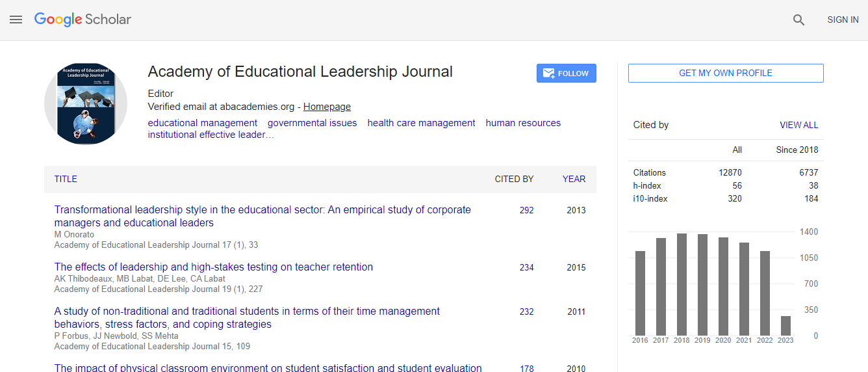Click the SIGN IN link
This screenshot has height=372, width=868.
tap(843, 20)
